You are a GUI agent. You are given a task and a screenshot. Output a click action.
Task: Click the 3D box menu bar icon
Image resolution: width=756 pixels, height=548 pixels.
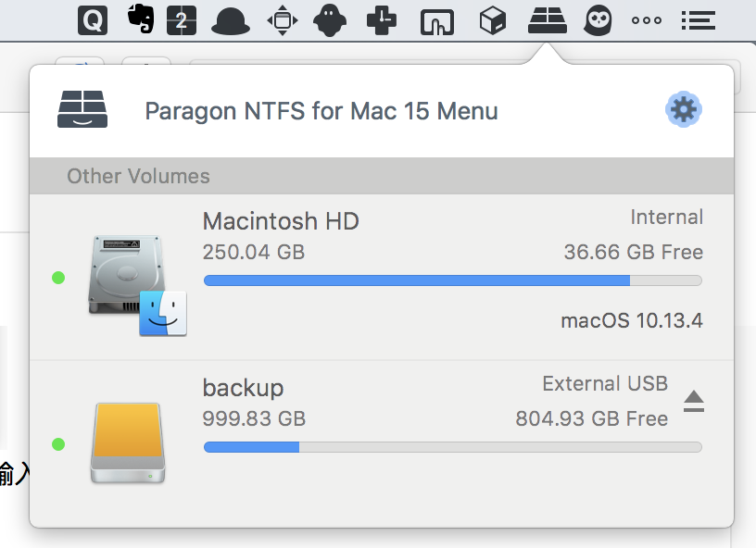[493, 19]
